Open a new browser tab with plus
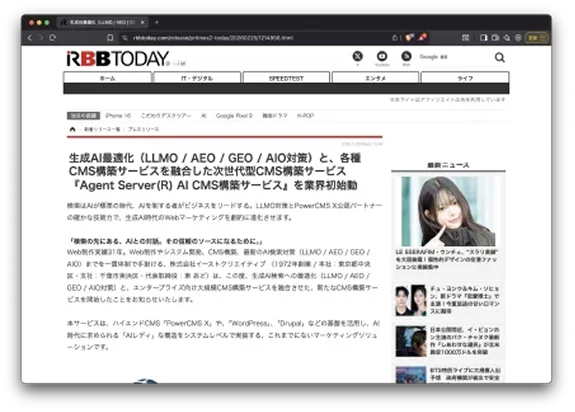 (157, 22)
